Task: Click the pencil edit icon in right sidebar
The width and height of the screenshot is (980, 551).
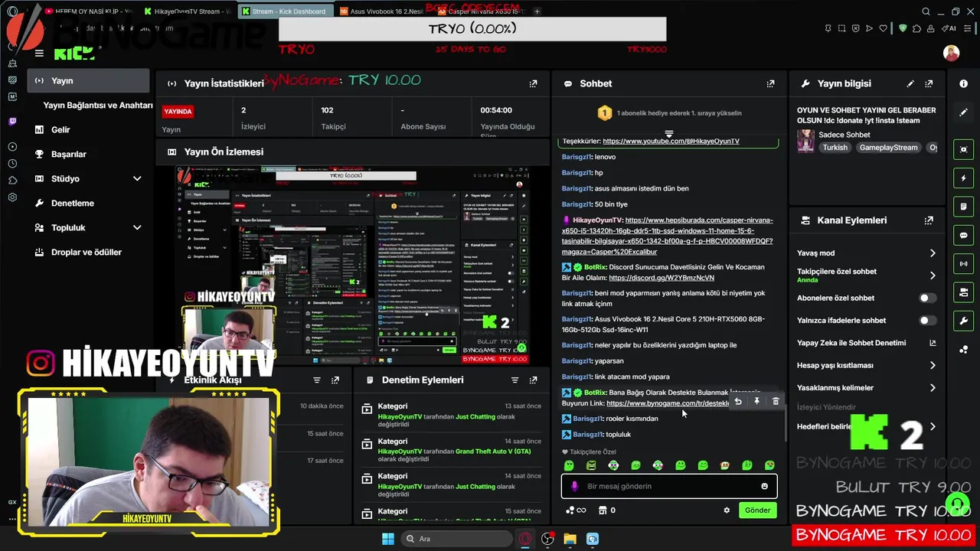Action: point(963,112)
